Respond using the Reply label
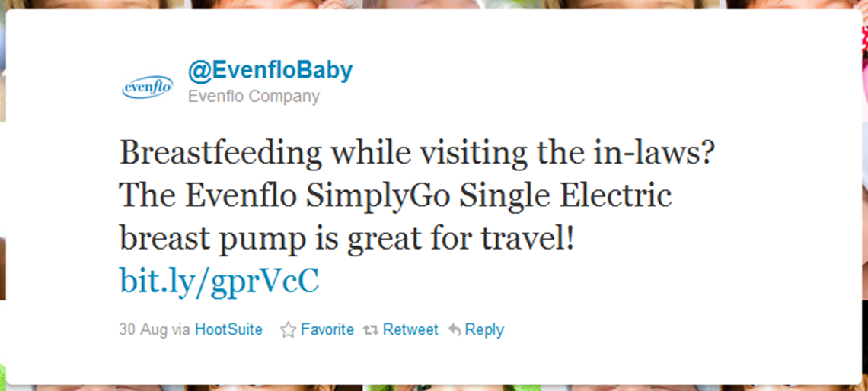Screen dimensions: 868x391 (484, 330)
